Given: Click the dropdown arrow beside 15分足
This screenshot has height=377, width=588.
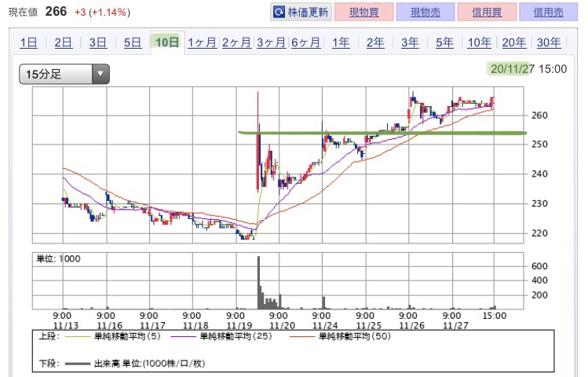Looking at the screenshot, I should (x=100, y=74).
